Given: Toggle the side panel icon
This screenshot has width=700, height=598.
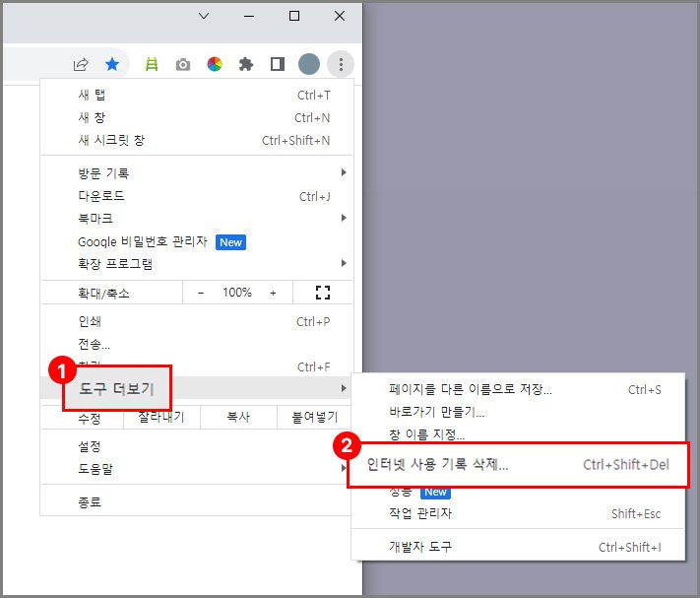Looking at the screenshot, I should 278,65.
